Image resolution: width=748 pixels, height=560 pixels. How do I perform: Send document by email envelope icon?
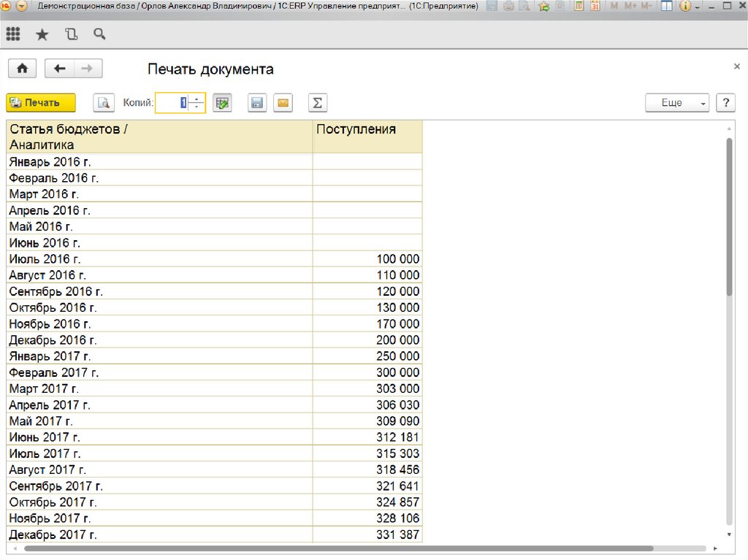click(x=283, y=103)
